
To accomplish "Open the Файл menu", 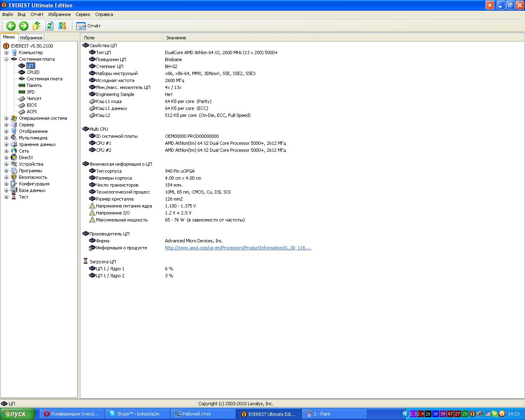I will pyautogui.click(x=7, y=14).
